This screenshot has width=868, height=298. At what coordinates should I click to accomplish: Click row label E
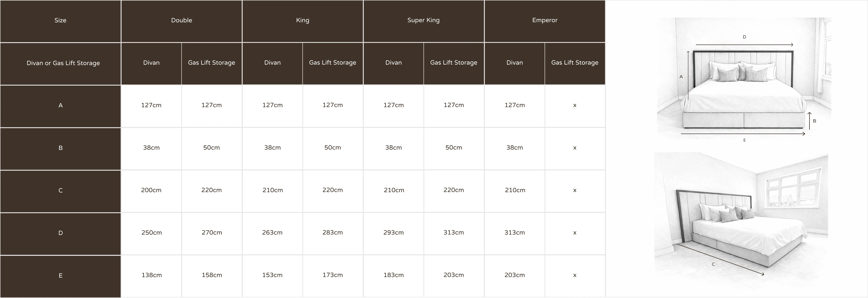pos(60,276)
